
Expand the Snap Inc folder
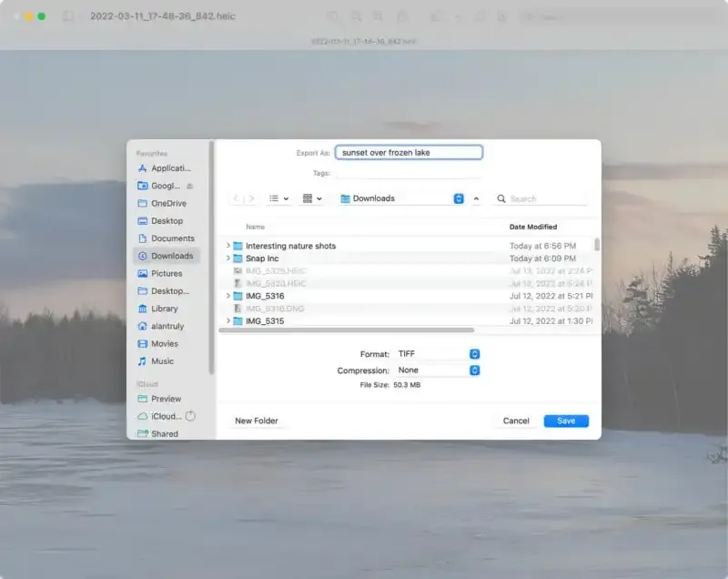tap(227, 259)
